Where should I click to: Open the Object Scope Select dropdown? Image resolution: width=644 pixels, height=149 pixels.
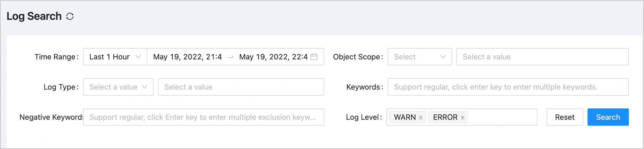[x=419, y=57]
